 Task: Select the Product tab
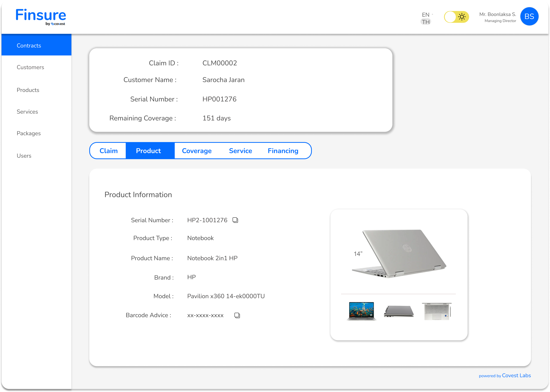150,151
